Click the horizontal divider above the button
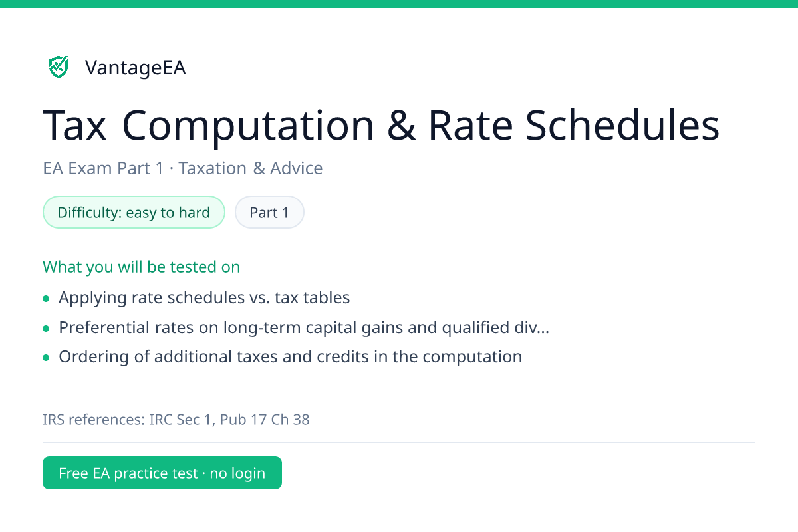Screen dimensions: 798x532 (399, 442)
